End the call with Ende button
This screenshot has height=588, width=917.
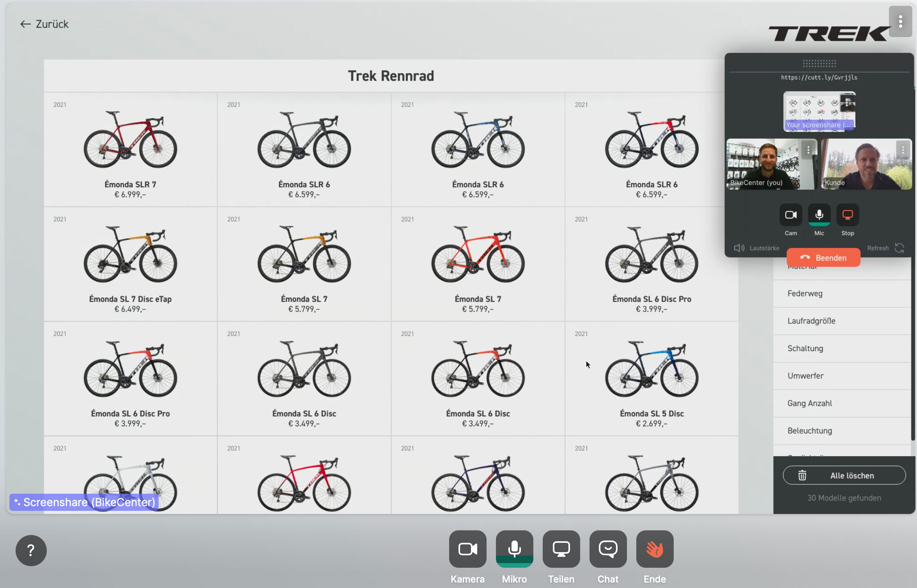pos(655,549)
